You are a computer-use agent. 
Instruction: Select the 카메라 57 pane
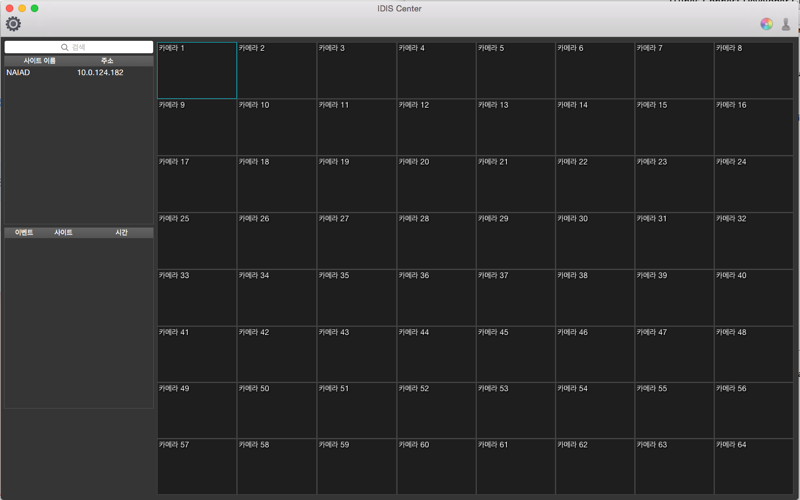[197, 466]
